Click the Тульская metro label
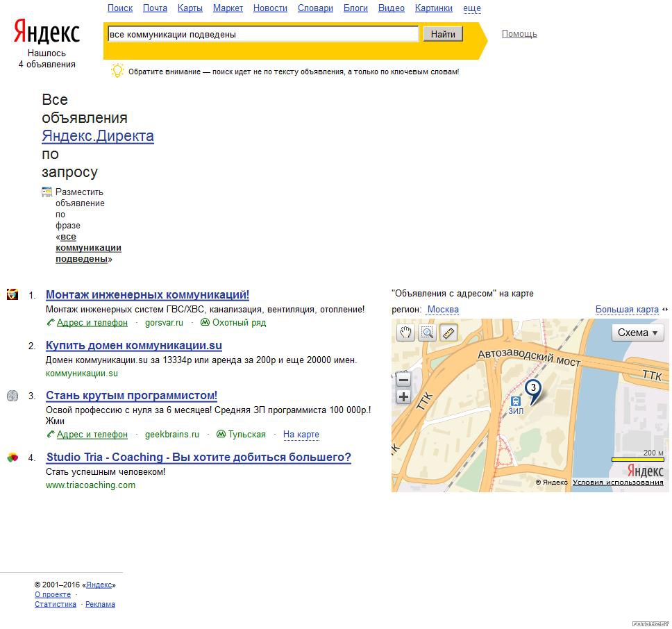 (x=247, y=435)
